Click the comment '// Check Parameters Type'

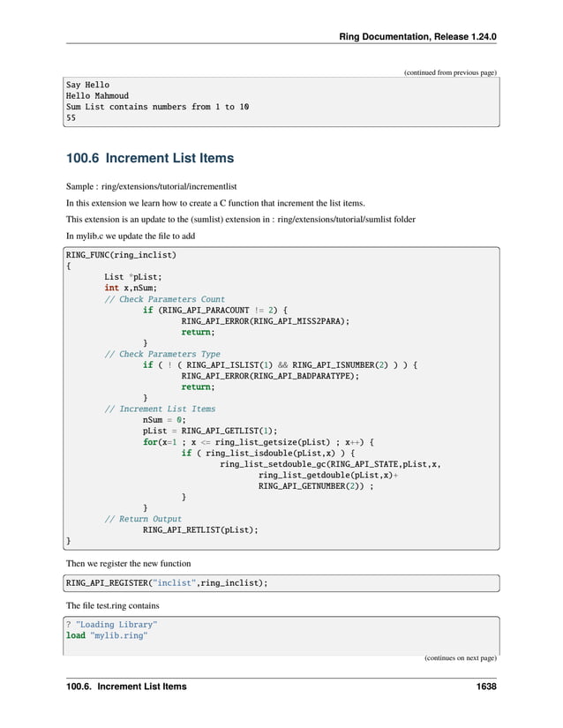162,354
